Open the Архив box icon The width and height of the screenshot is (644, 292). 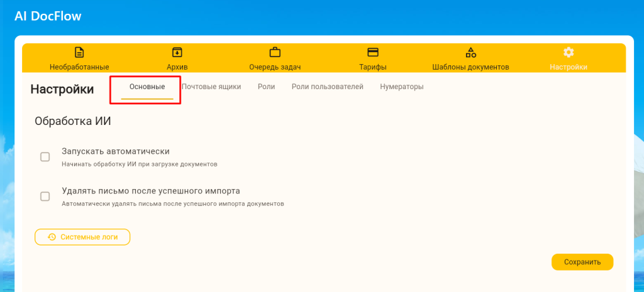pyautogui.click(x=177, y=52)
